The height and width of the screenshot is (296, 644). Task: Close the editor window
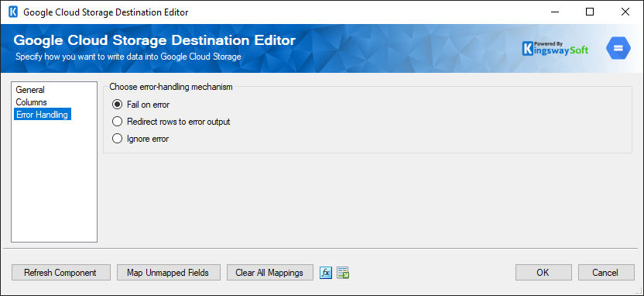click(625, 12)
